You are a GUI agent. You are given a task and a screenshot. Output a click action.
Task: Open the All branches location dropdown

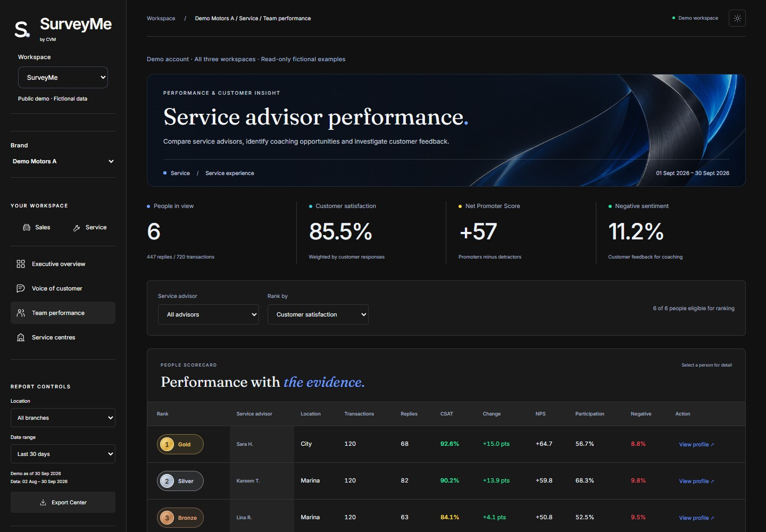63,418
